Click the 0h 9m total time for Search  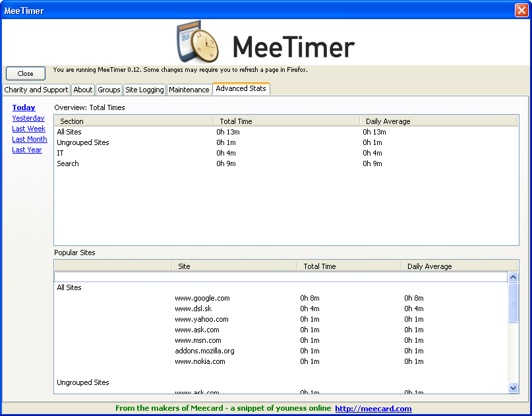tap(226, 163)
